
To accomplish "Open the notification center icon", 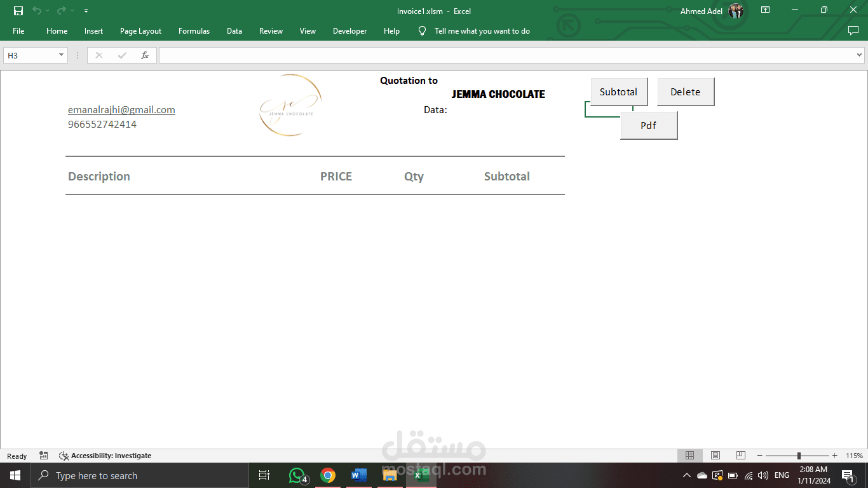I will pos(848,475).
